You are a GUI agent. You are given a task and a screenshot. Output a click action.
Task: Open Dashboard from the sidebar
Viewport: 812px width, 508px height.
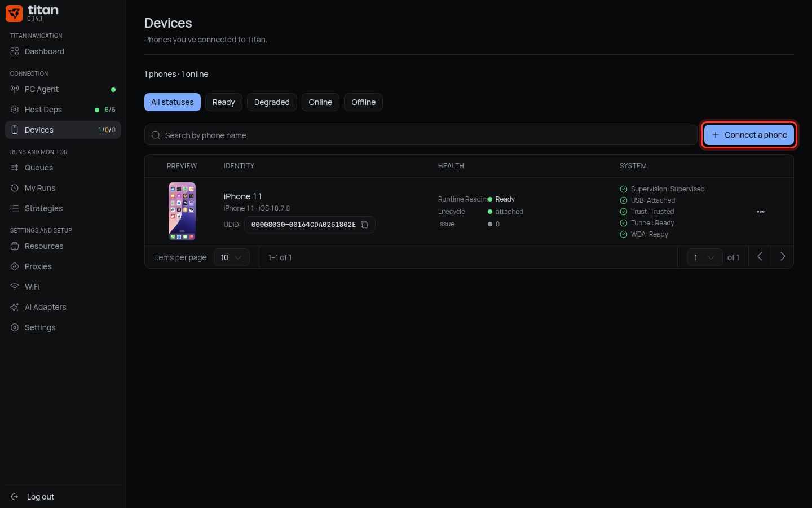coord(63,51)
